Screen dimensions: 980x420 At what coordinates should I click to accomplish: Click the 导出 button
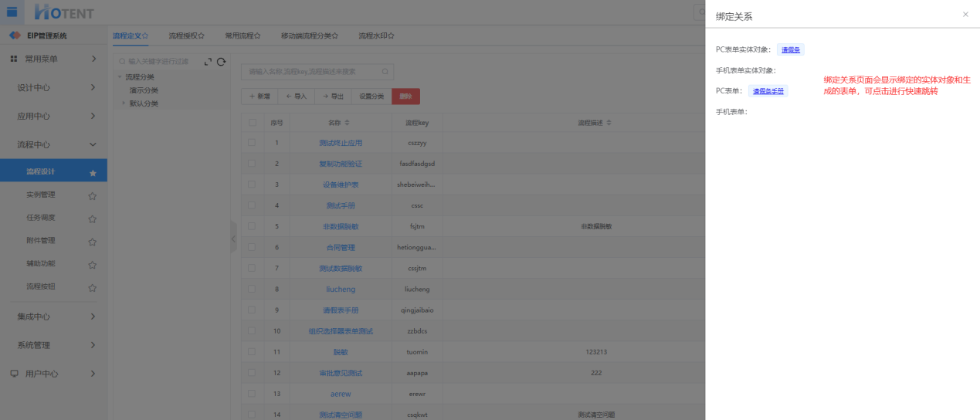coord(333,97)
